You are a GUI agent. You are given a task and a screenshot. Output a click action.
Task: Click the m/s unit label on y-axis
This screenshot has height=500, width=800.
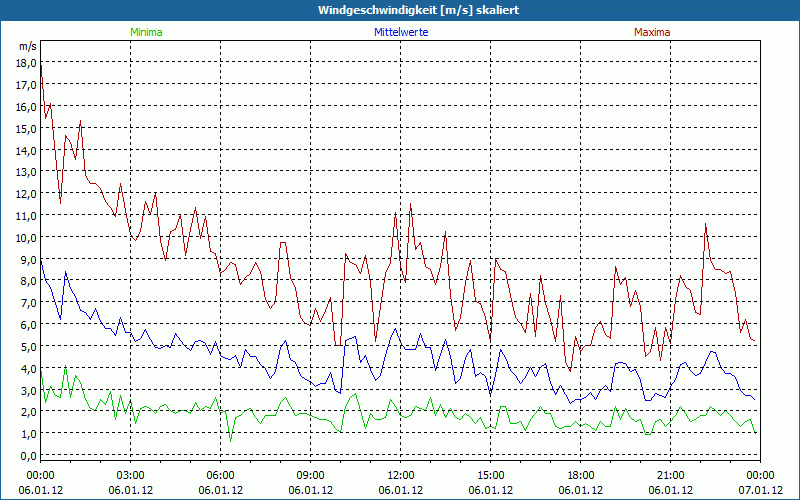pyautogui.click(x=28, y=46)
